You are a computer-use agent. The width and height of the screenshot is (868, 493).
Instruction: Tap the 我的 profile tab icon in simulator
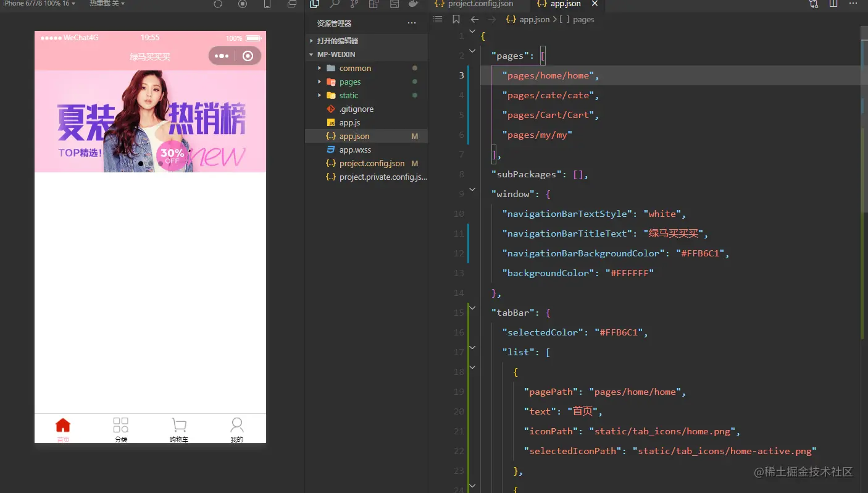[x=237, y=425]
